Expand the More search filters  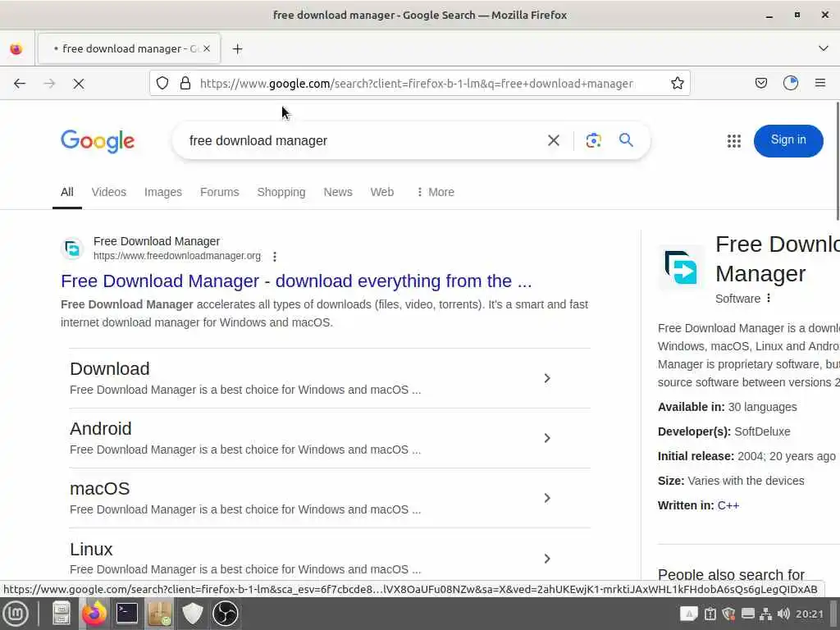click(436, 192)
